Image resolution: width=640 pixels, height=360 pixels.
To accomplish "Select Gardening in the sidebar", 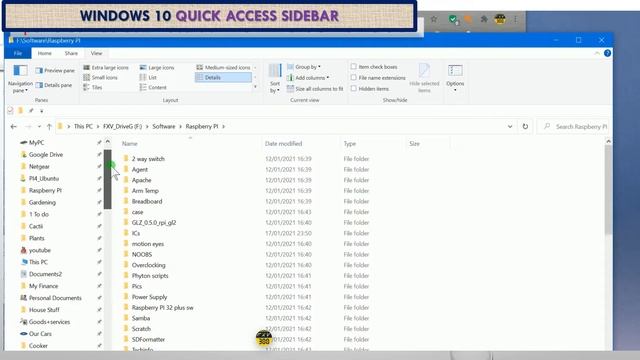I will pyautogui.click(x=42, y=202).
